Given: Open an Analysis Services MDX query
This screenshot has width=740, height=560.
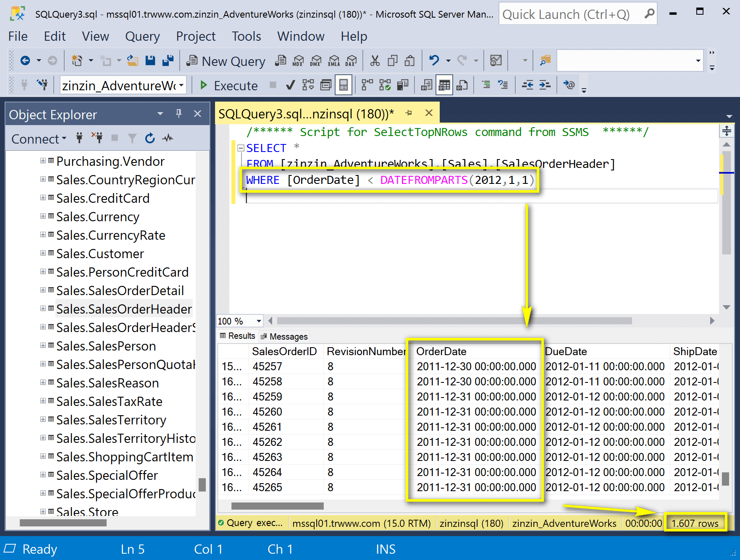Looking at the screenshot, I should [298, 61].
